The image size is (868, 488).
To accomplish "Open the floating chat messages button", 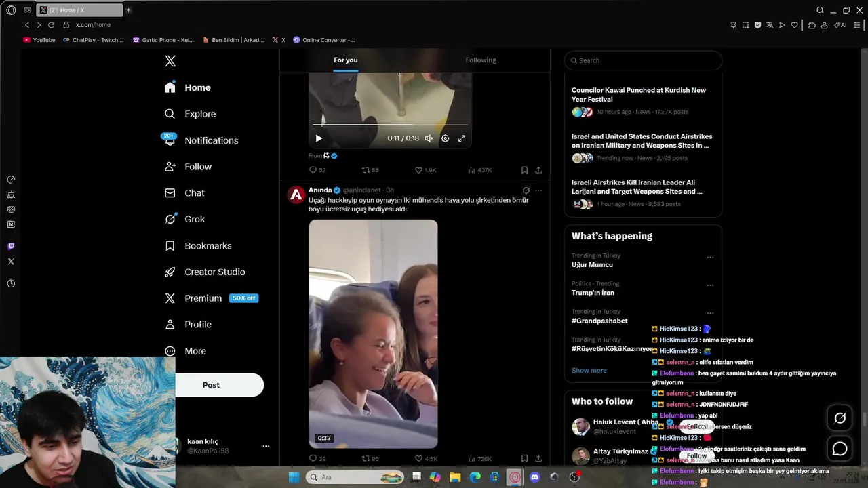I will (x=840, y=449).
